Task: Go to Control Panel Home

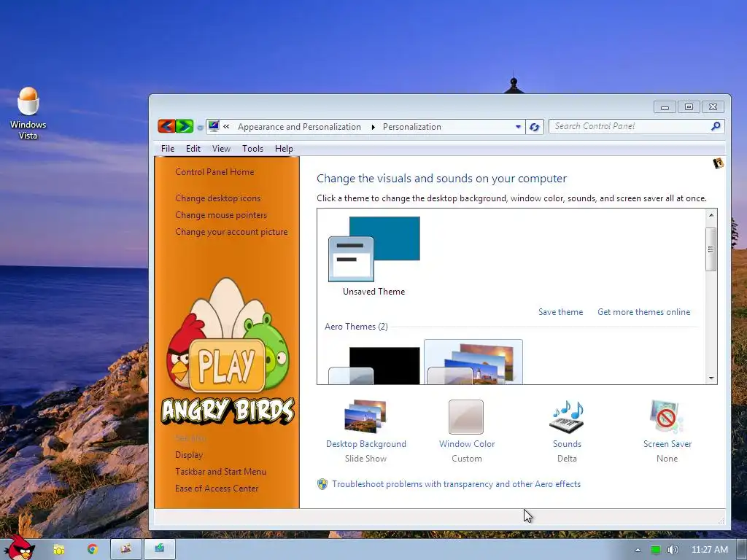Action: [214, 172]
